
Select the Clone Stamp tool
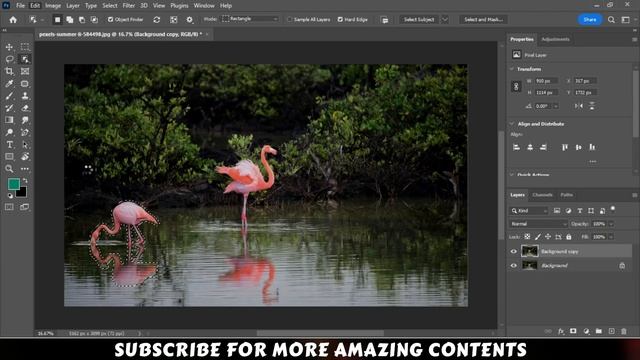[x=25, y=96]
